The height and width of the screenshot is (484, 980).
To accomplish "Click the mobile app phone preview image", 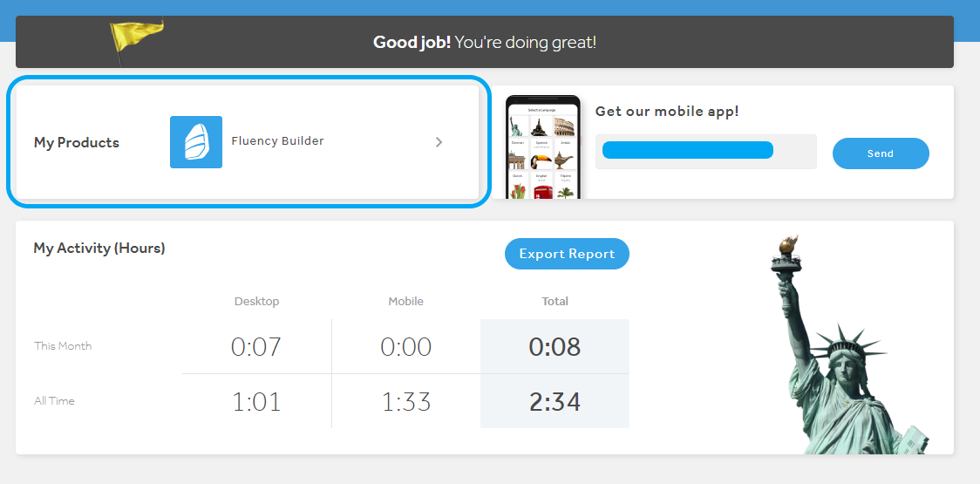I will pos(542,147).
